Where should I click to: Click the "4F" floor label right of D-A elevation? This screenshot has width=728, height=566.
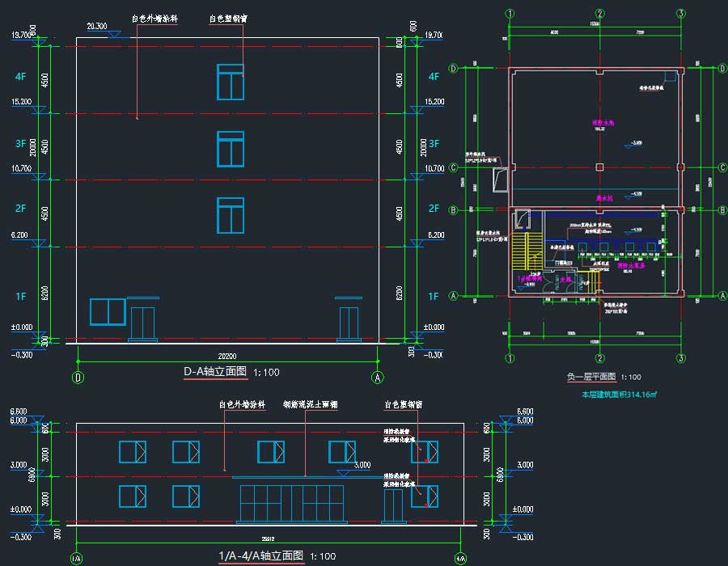(x=434, y=77)
